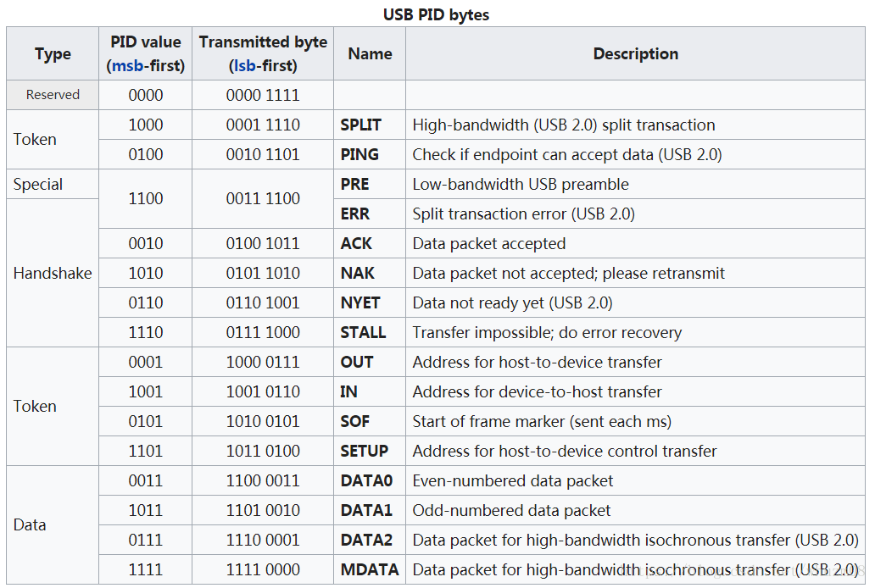The height and width of the screenshot is (588, 875).
Task: Select transmitted byte '1010 0101'
Action: tap(263, 421)
